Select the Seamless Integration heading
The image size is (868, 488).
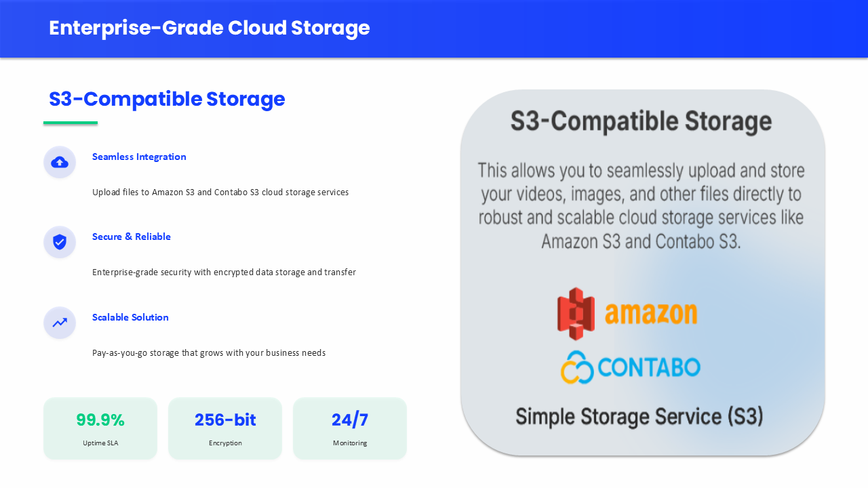pyautogui.click(x=139, y=157)
